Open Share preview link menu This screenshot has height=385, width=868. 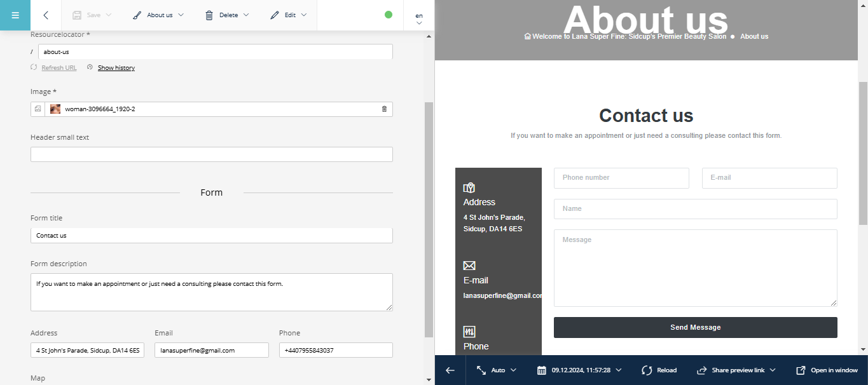click(736, 370)
